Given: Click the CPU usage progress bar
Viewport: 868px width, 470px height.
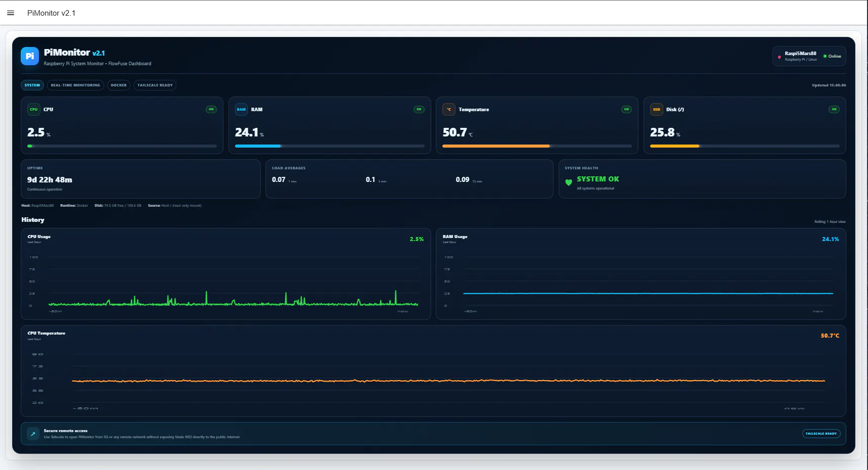Looking at the screenshot, I should (x=122, y=146).
